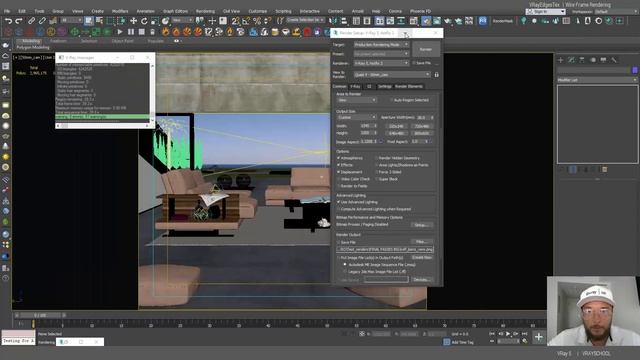This screenshot has width=640, height=360.
Task: Enable Render Hidden Geometry checkbox
Action: click(x=376, y=158)
